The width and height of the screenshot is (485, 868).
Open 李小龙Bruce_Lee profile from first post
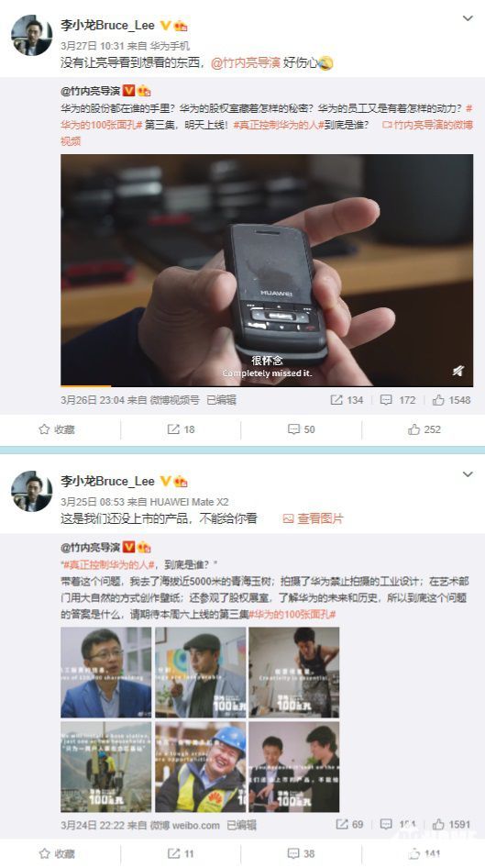tap(107, 26)
